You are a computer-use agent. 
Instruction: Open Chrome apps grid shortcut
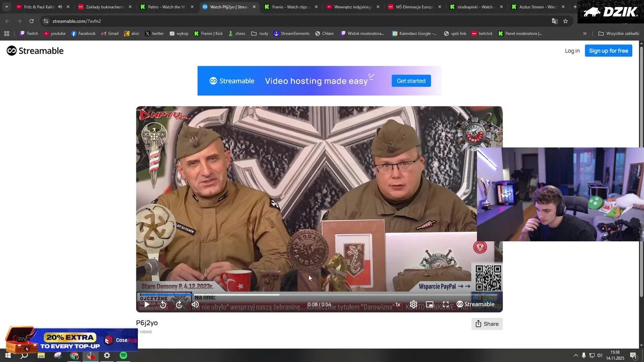(7, 34)
